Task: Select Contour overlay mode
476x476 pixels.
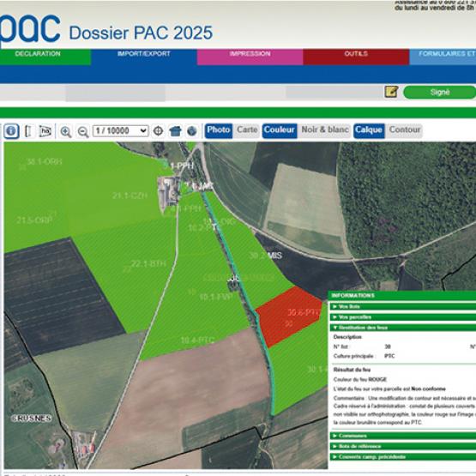Action: (404, 130)
